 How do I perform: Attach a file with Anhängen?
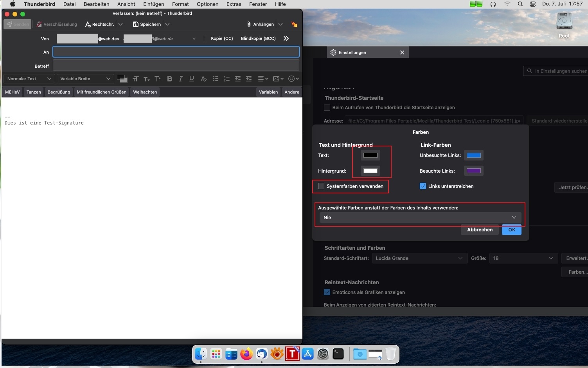(260, 24)
